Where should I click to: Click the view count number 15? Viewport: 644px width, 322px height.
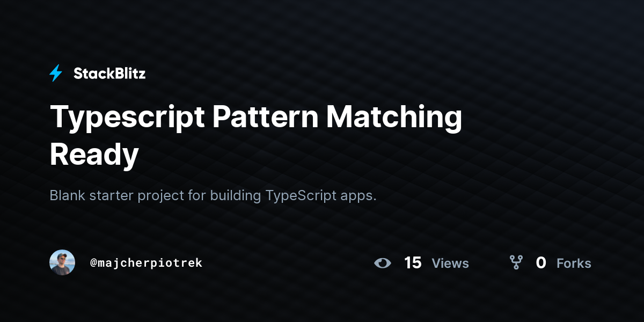413,263
